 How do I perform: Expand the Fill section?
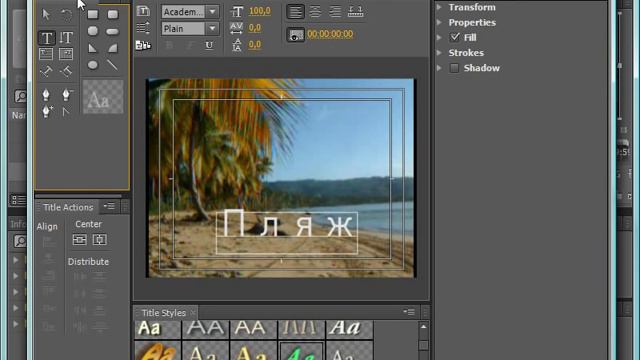439,38
